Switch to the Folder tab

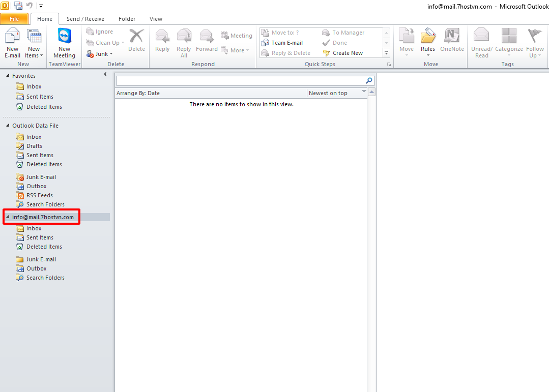tap(127, 19)
